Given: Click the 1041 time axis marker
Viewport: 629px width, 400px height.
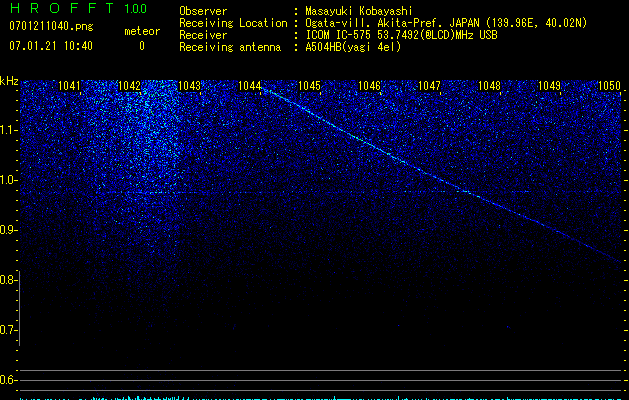Looking at the screenshot, I should (x=69, y=85).
